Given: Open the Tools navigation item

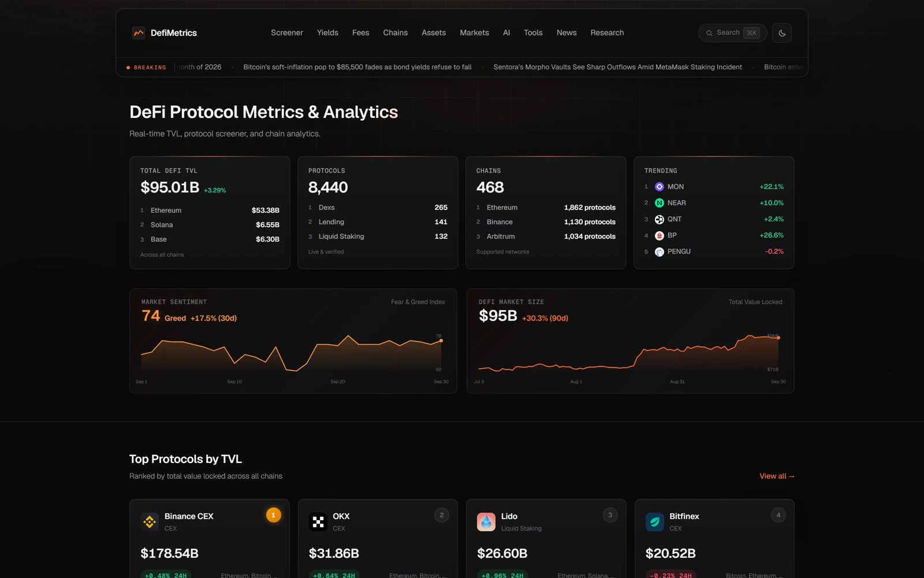Looking at the screenshot, I should (x=533, y=33).
